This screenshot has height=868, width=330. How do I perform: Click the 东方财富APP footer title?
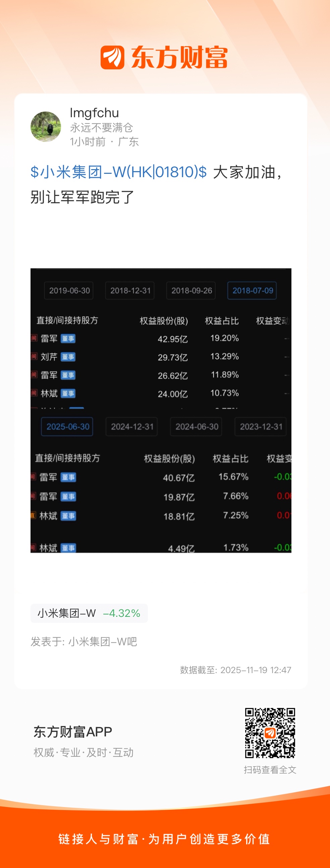72,732
